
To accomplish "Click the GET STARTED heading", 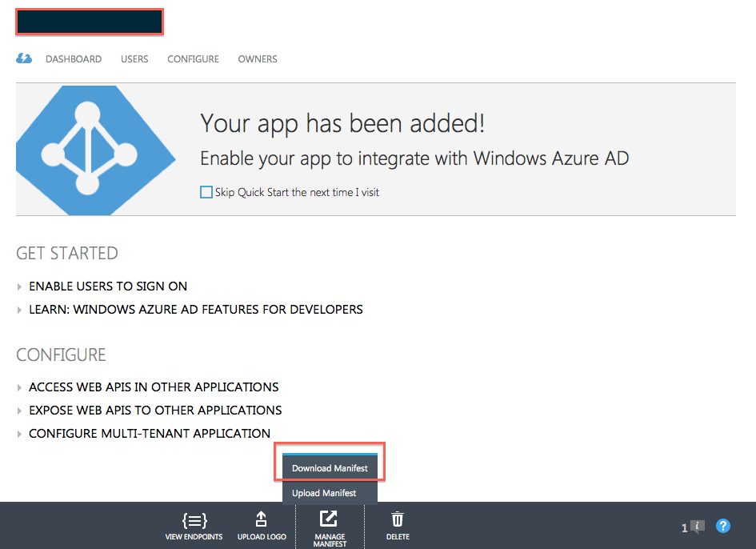I will pos(67,253).
